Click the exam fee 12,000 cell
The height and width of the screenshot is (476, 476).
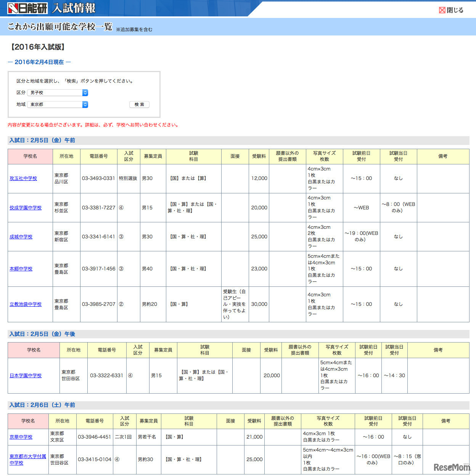pos(259,178)
